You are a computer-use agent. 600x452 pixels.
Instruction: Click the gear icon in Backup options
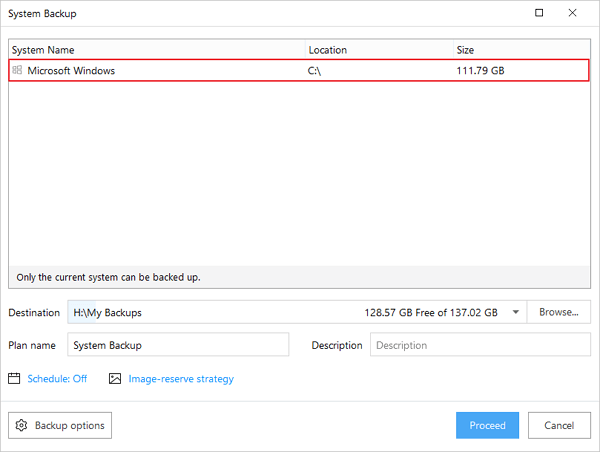[21, 425]
